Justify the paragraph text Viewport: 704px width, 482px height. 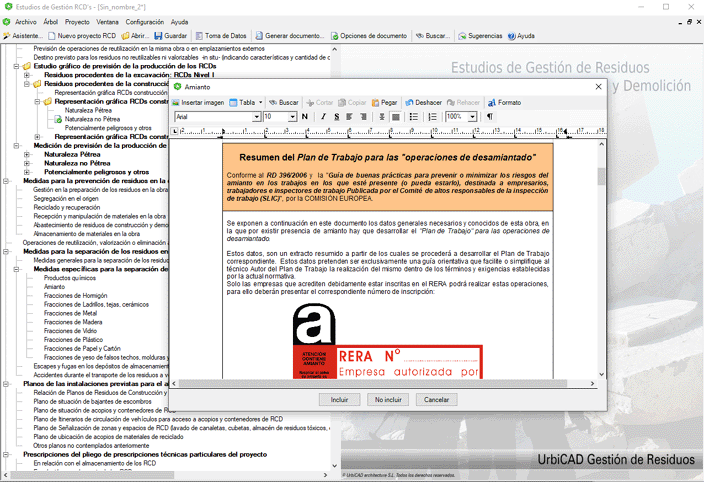396,117
